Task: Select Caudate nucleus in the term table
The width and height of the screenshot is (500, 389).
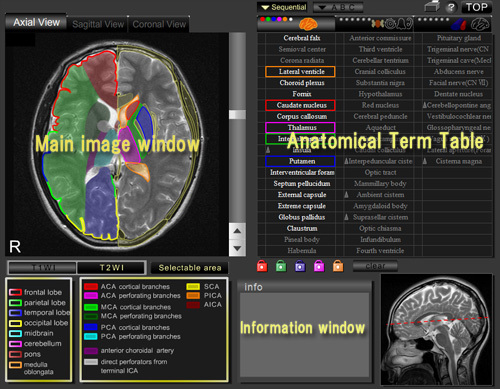Action: (x=300, y=105)
